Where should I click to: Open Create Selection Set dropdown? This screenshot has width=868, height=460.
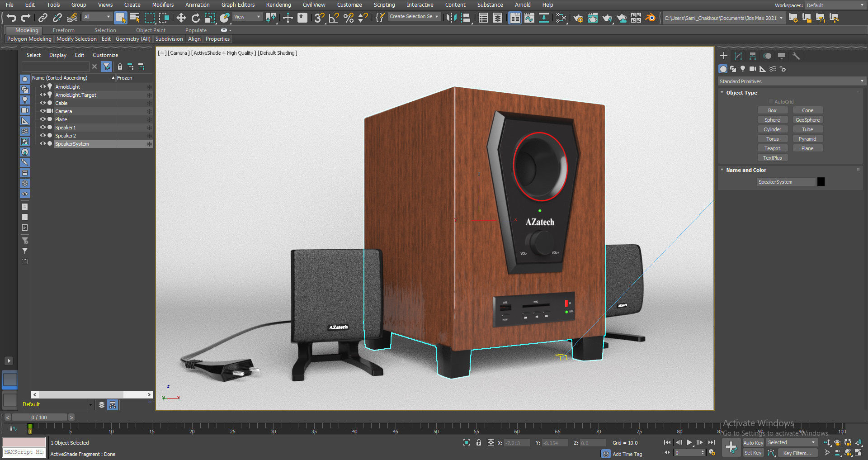tap(414, 17)
